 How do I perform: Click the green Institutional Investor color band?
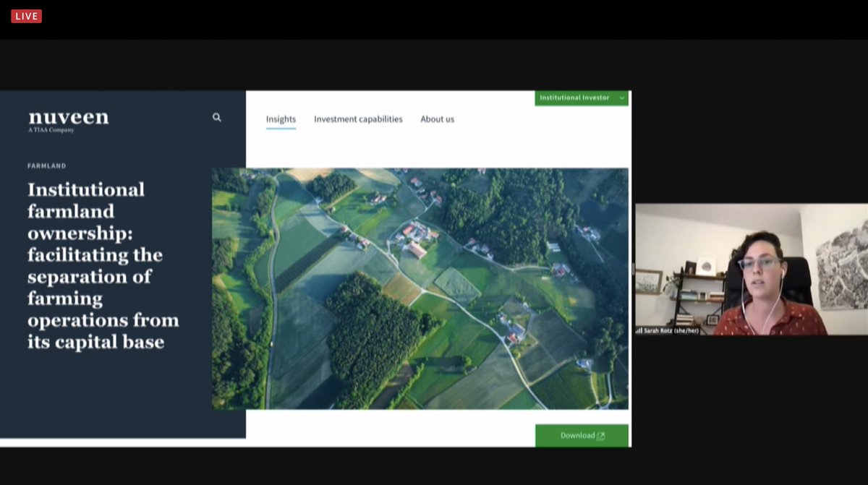point(582,97)
